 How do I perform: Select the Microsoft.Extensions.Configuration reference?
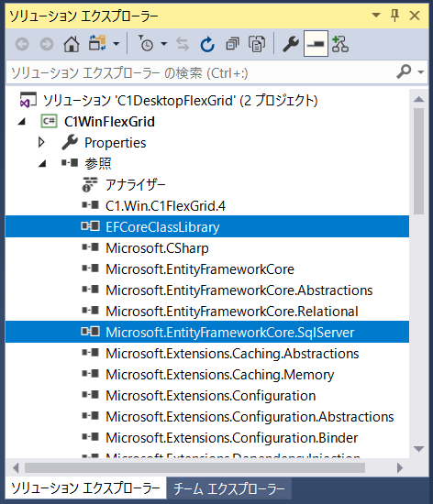[x=211, y=396]
